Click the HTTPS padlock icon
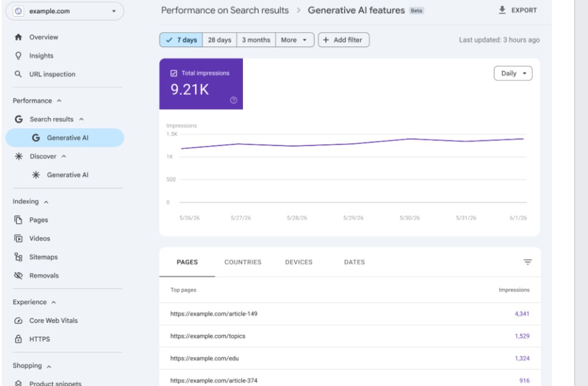Image resolution: width=588 pixels, height=386 pixels. pos(18,339)
